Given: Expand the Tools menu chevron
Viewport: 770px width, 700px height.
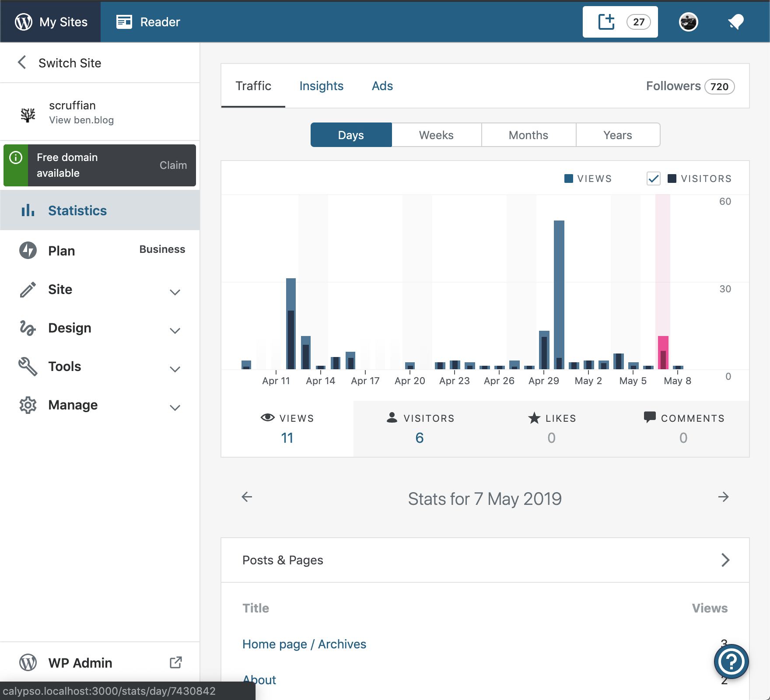Looking at the screenshot, I should tap(175, 369).
